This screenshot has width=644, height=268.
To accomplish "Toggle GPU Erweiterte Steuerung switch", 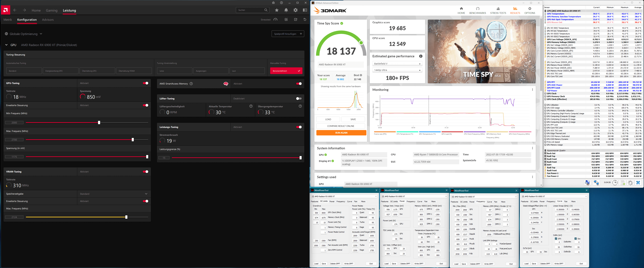I will coord(146,105).
